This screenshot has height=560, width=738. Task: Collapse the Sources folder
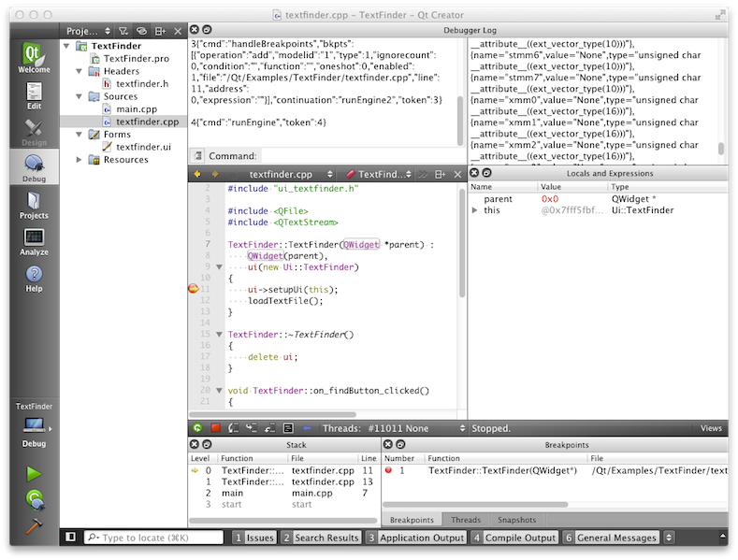pos(80,96)
